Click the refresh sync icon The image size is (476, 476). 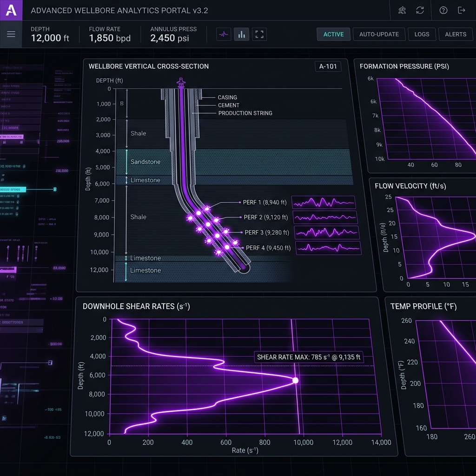(x=420, y=10)
